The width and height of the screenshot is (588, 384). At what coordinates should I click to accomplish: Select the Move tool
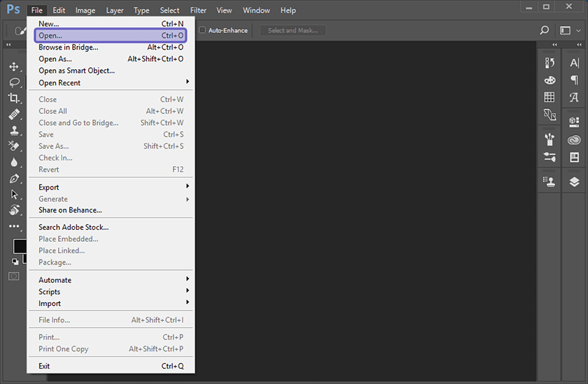(14, 66)
